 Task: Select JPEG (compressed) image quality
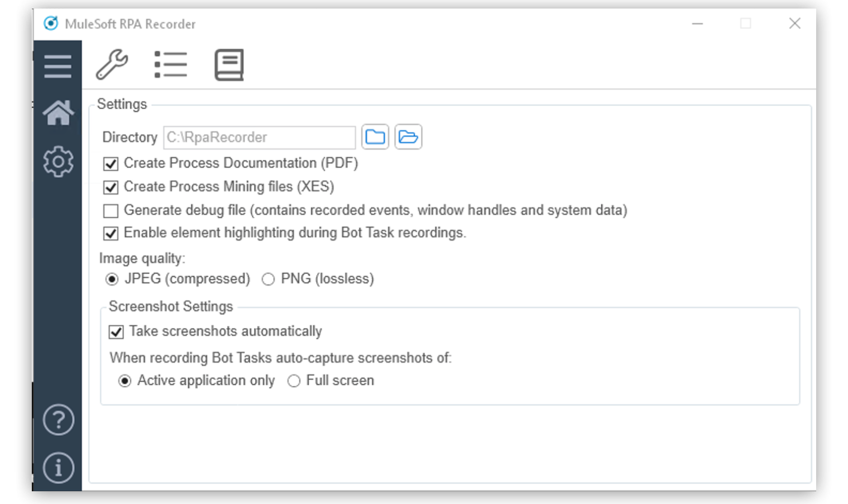(112, 279)
